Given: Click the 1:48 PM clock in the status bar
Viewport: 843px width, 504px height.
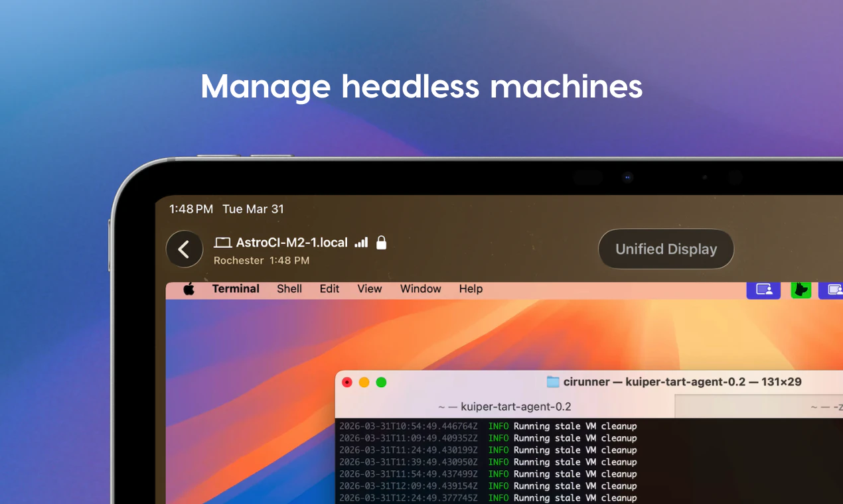Looking at the screenshot, I should pyautogui.click(x=191, y=209).
